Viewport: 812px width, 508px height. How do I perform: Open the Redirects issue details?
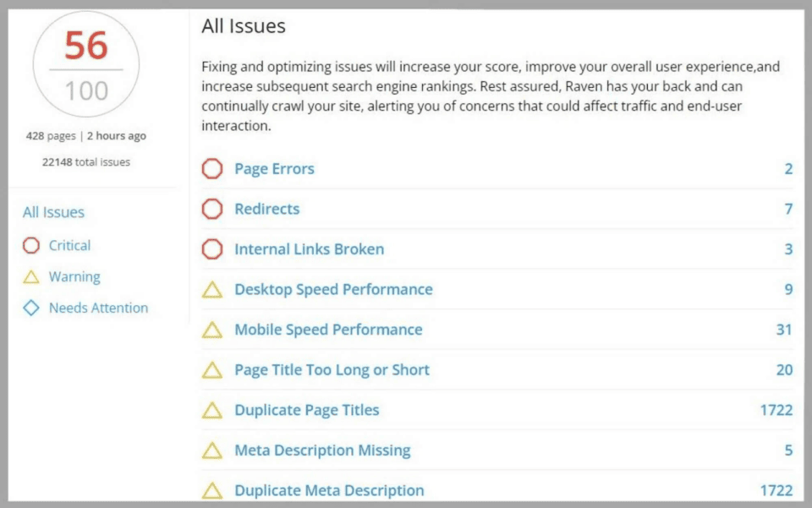pyautogui.click(x=266, y=209)
